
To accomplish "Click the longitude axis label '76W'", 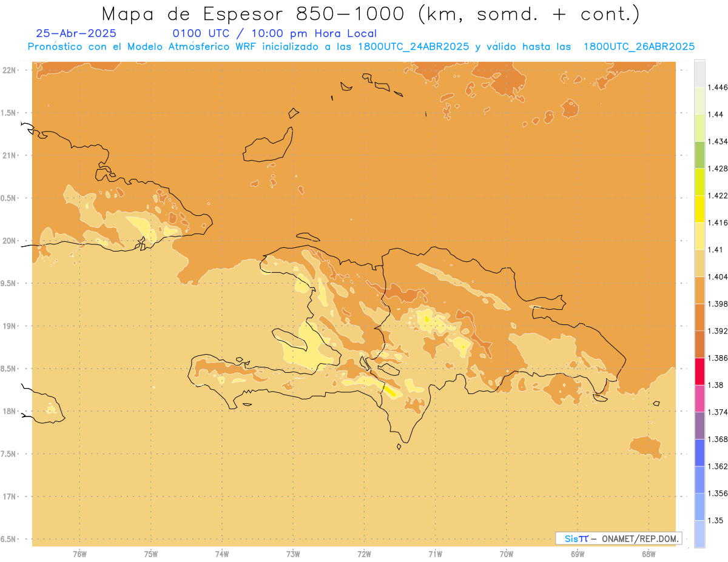I will (79, 554).
